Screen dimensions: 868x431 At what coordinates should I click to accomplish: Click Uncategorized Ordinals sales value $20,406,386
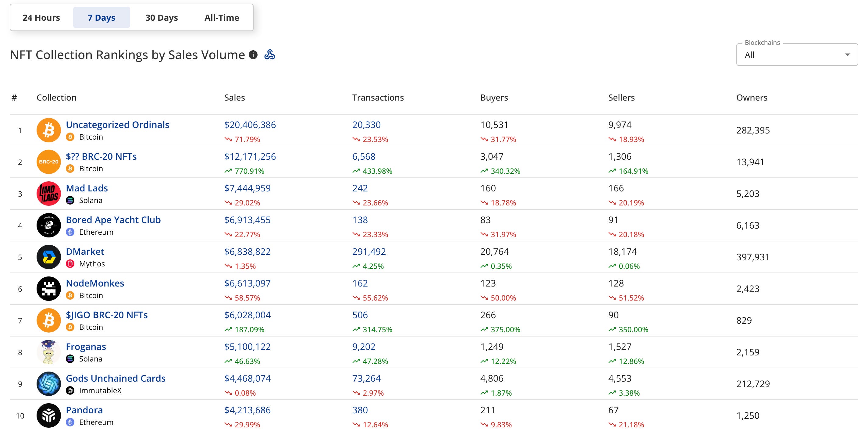tap(250, 125)
